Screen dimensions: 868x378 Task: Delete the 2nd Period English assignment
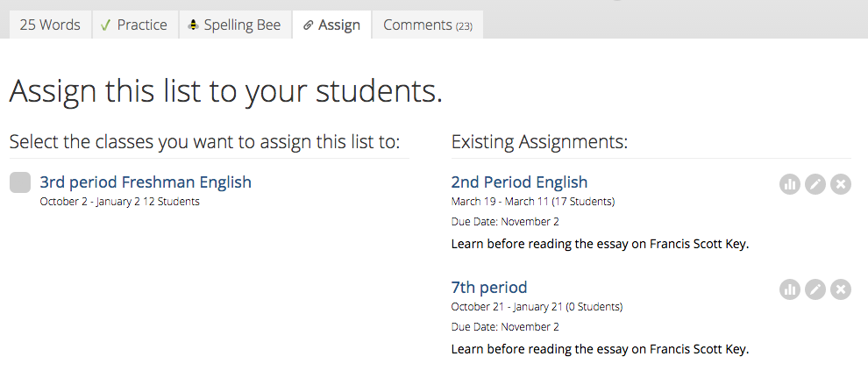(x=841, y=184)
